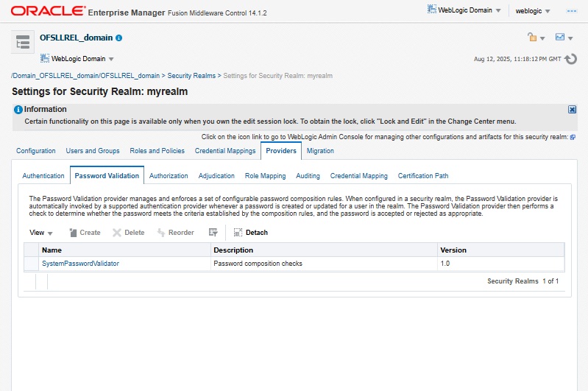Viewport: 588px width, 391px height.
Task: Click the 'Security Realms 1 of 1' count
Action: pyautogui.click(x=523, y=281)
